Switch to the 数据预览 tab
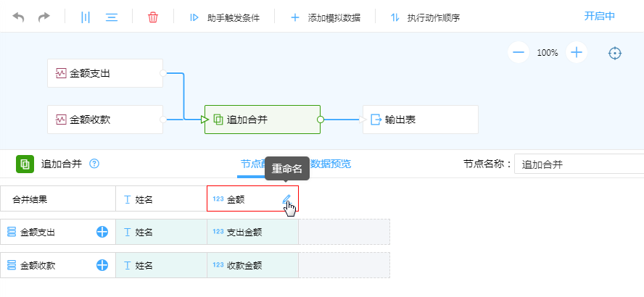Viewport: 644px width, 297px height. click(x=331, y=164)
